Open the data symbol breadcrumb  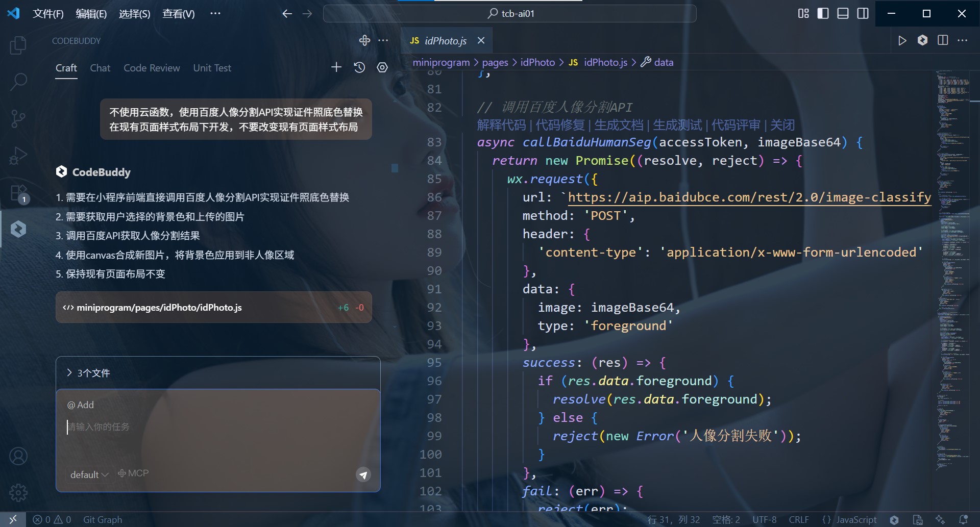657,62
